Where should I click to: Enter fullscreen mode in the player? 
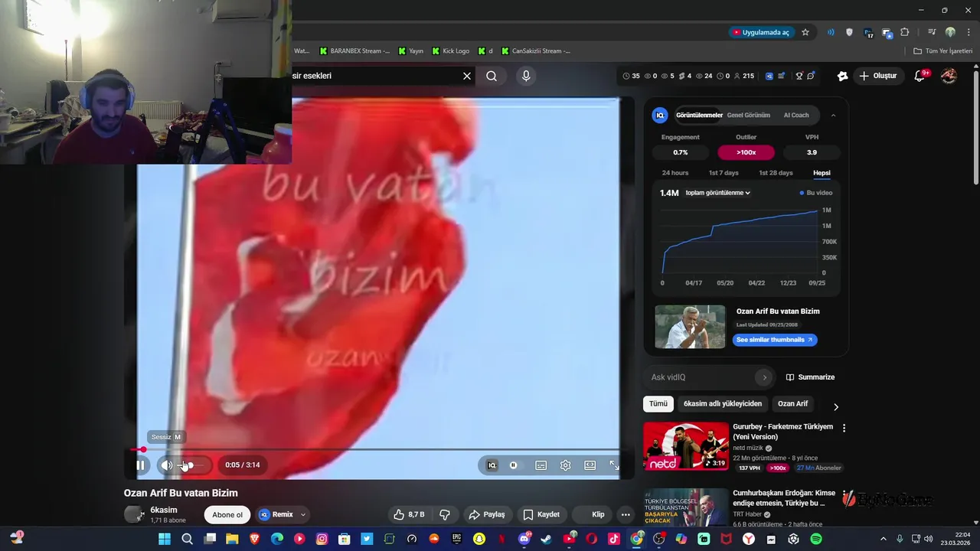click(x=613, y=465)
